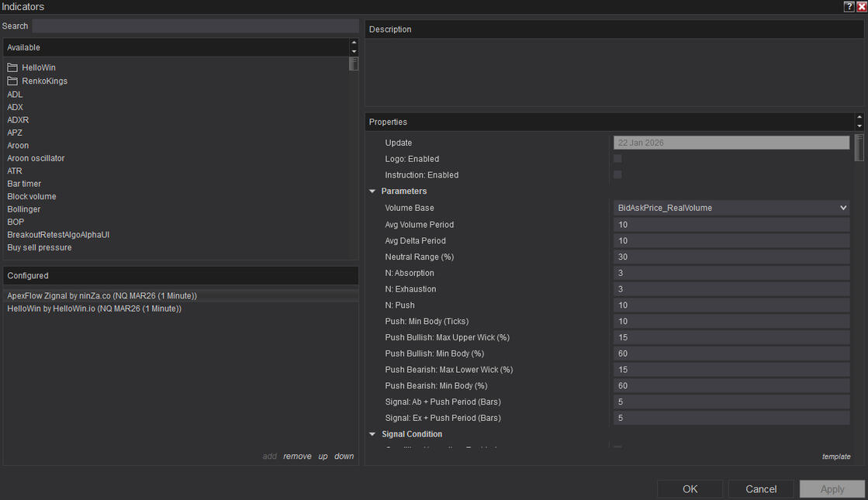The image size is (868, 500).
Task: Click the remove link
Action: pyautogui.click(x=297, y=457)
